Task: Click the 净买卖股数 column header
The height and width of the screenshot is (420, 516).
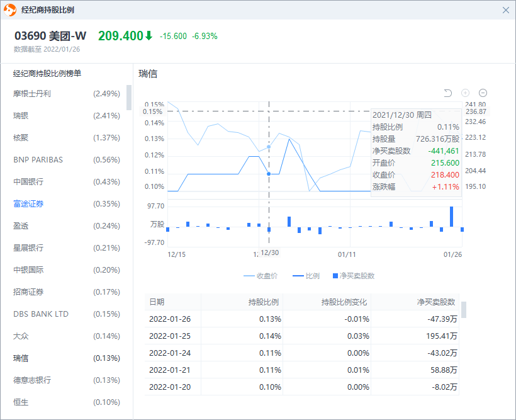Action: point(437,302)
